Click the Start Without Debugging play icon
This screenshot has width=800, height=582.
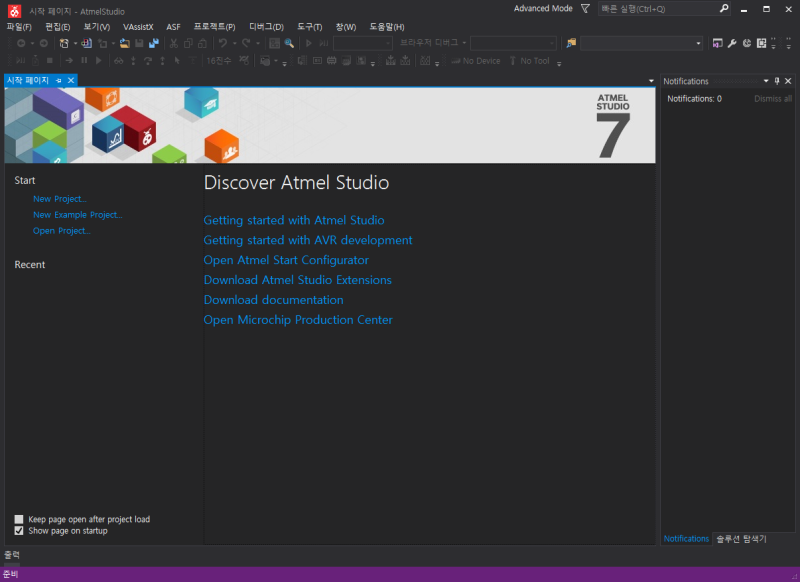(x=309, y=43)
